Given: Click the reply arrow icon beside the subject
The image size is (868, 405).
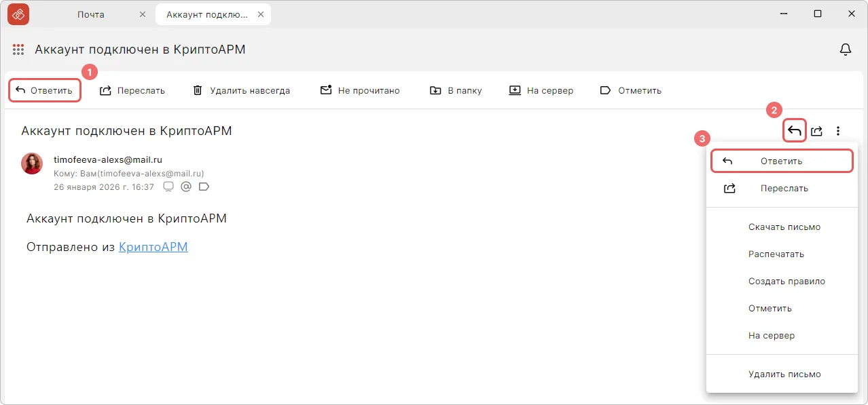Looking at the screenshot, I should pyautogui.click(x=794, y=131).
